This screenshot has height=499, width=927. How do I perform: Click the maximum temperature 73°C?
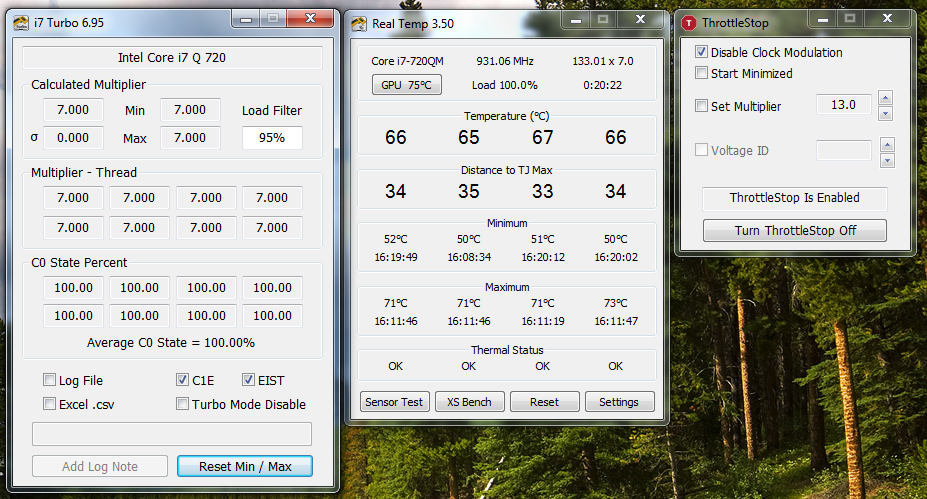615,303
